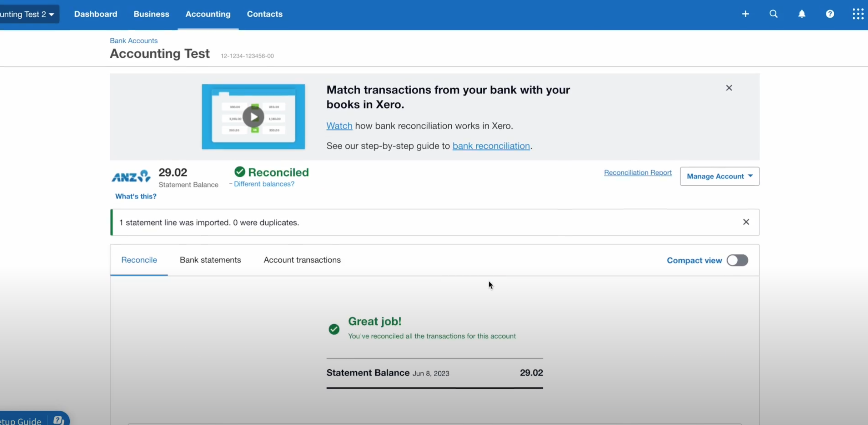Click the Great job checkmark icon

pos(334,329)
